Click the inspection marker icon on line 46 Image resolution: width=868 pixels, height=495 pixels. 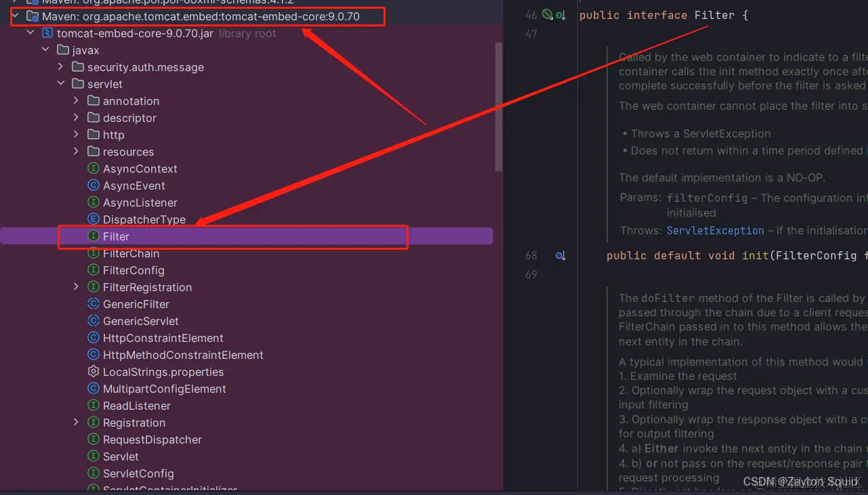547,14
